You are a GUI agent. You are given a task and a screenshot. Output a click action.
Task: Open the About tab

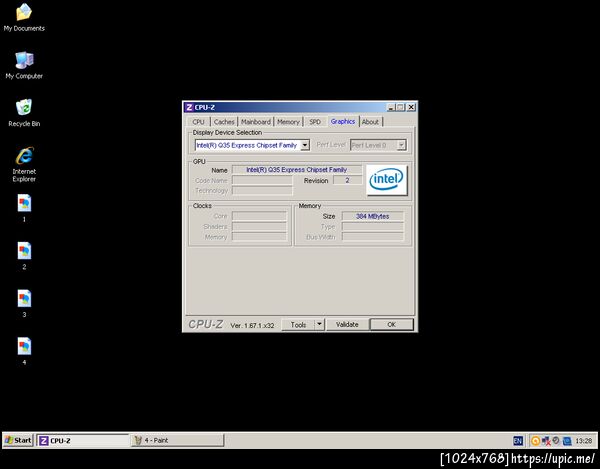coord(370,122)
